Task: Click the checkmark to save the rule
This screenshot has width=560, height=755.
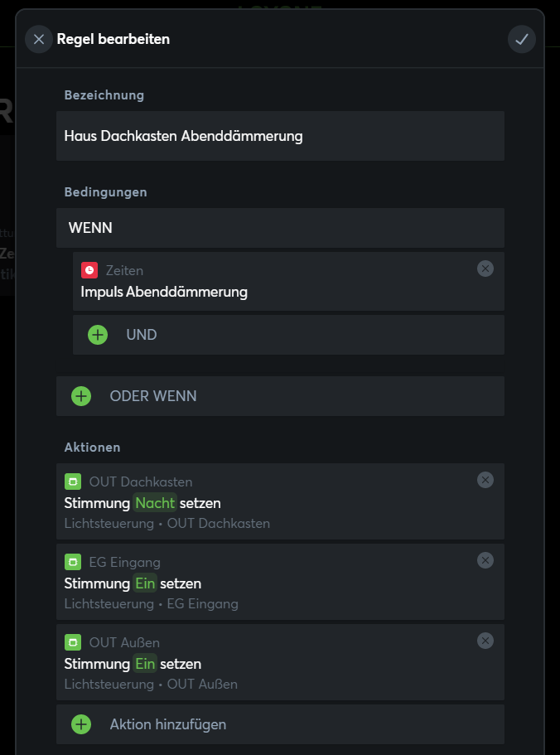Action: [x=521, y=38]
